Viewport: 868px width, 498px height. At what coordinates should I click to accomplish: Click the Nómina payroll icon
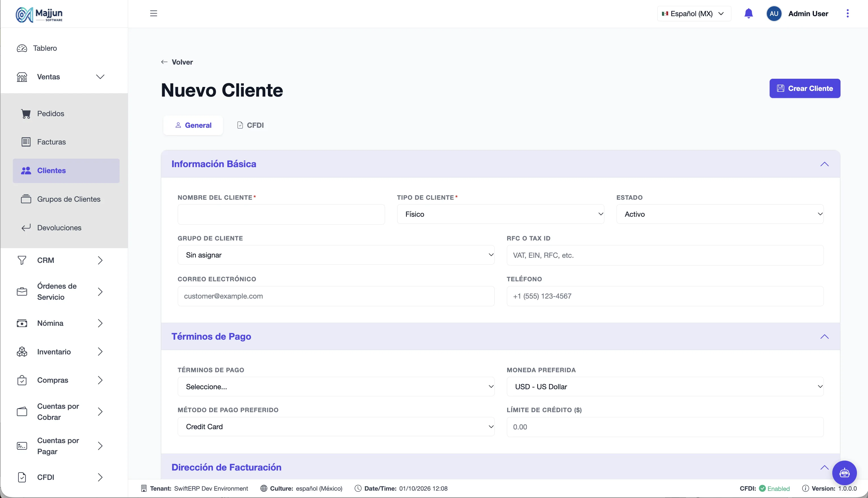click(x=22, y=323)
